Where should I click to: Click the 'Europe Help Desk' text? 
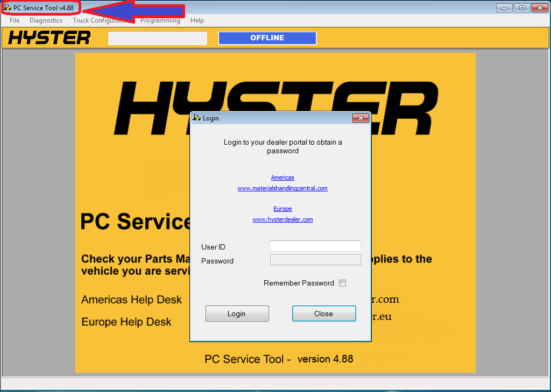point(126,322)
